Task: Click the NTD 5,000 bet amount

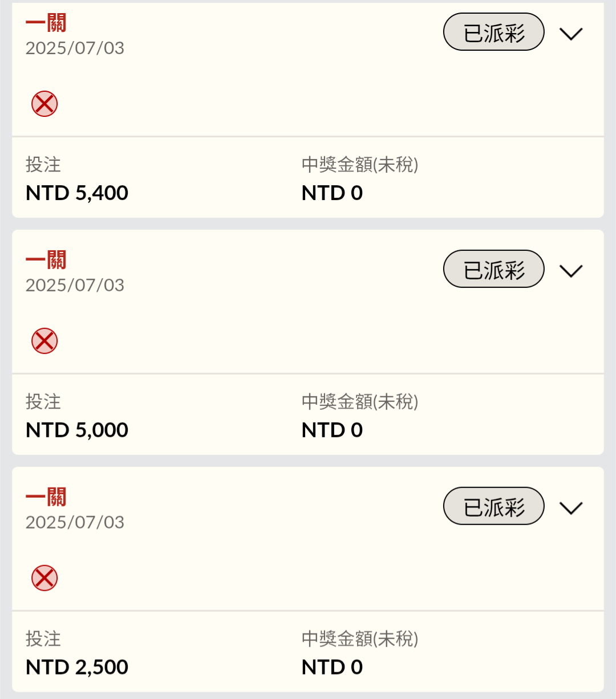Action: [x=77, y=430]
